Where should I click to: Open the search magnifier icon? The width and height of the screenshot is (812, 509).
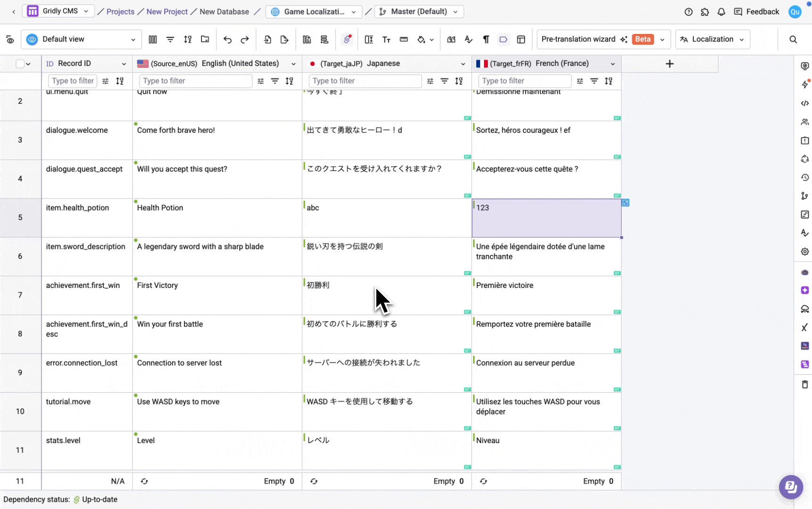[x=793, y=40]
